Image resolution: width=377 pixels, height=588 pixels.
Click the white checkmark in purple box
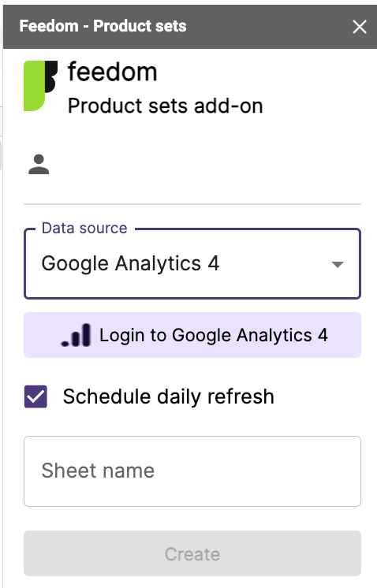35,396
